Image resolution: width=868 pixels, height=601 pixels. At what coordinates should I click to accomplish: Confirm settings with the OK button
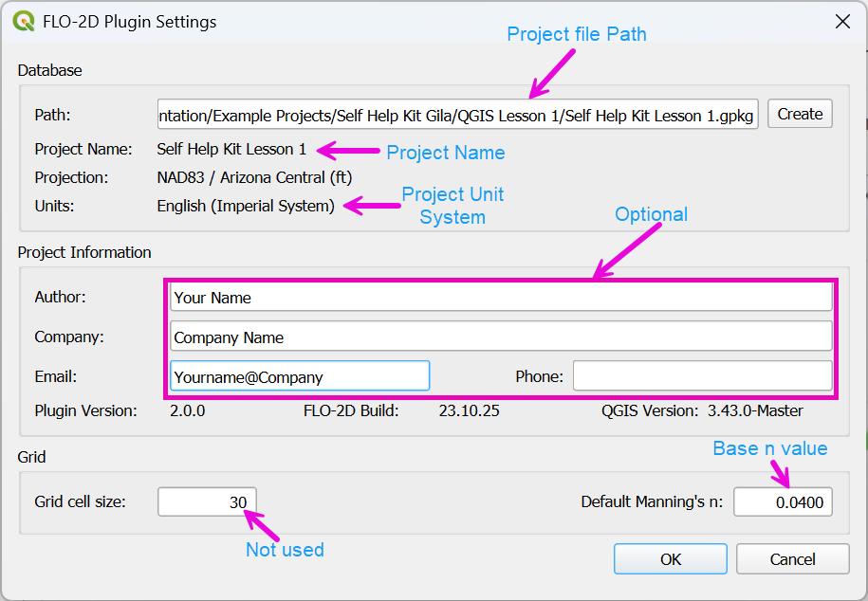(x=671, y=559)
